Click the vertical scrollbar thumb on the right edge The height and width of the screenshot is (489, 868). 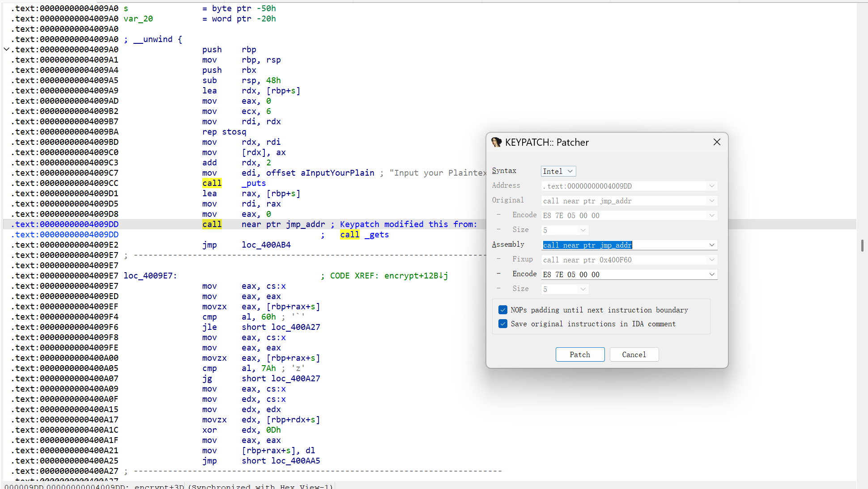point(862,245)
